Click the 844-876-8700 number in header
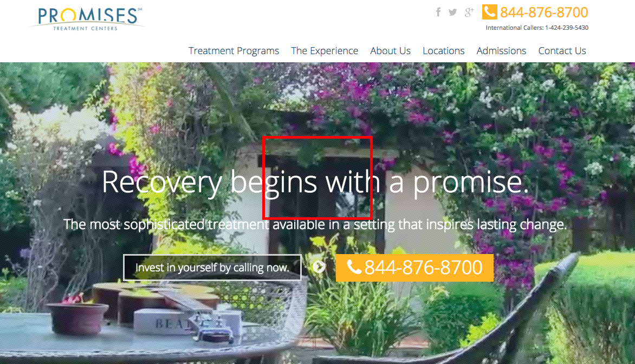This screenshot has height=364, width=635. [544, 12]
